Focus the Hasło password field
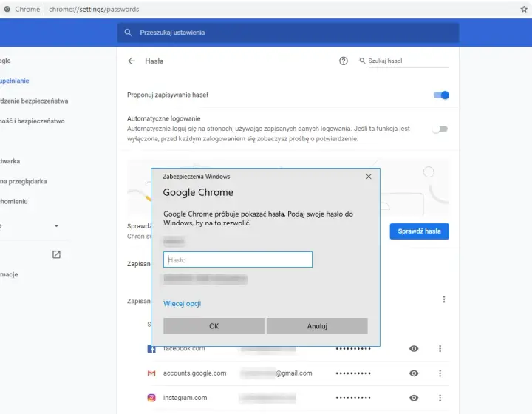 (237, 259)
